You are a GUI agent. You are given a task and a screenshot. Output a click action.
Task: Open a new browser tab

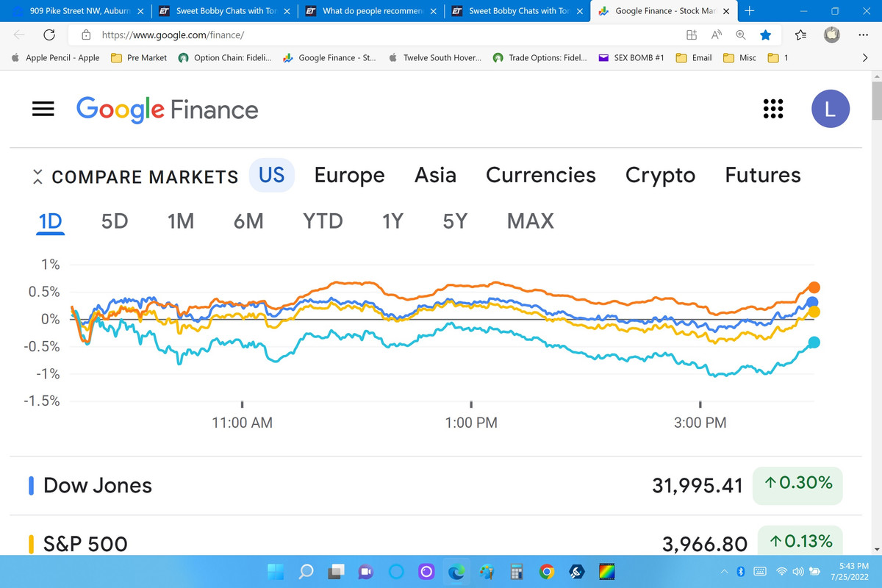pos(749,11)
